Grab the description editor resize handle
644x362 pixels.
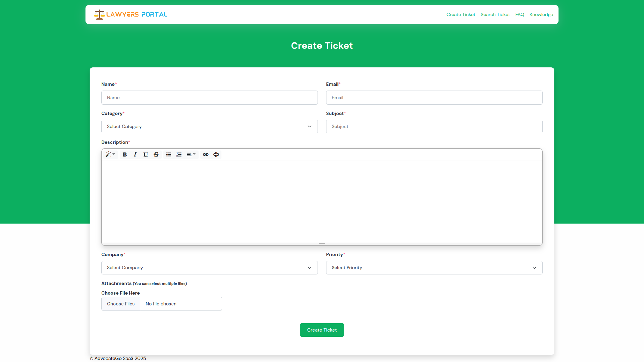[322, 244]
